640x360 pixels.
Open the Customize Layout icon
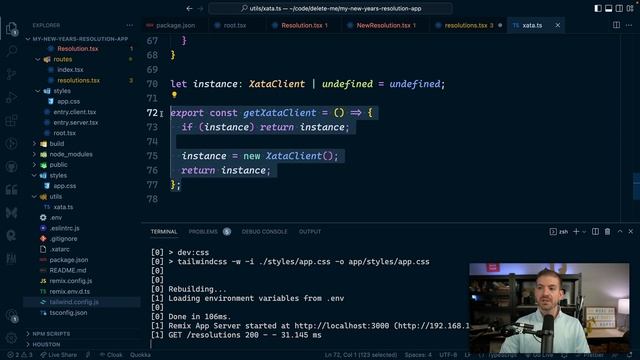click(x=630, y=8)
